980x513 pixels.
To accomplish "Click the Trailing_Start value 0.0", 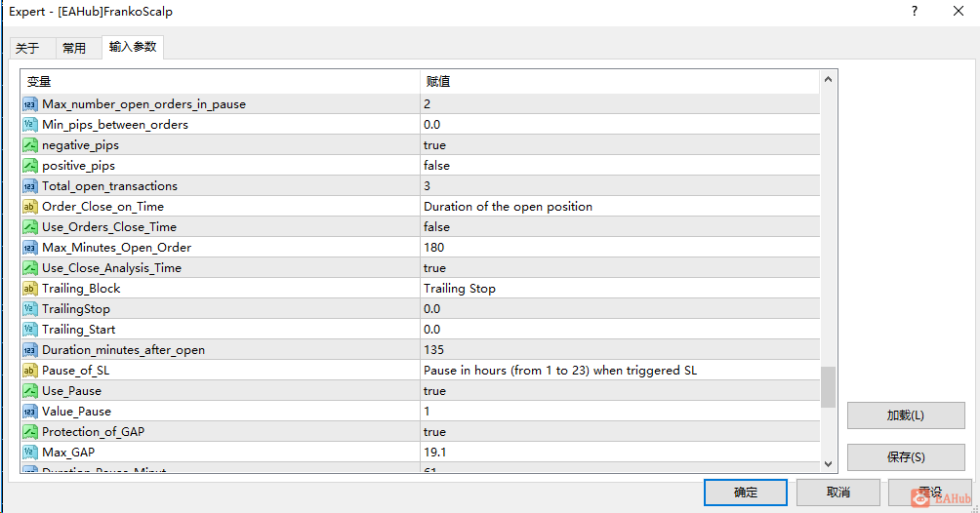I will point(431,330).
